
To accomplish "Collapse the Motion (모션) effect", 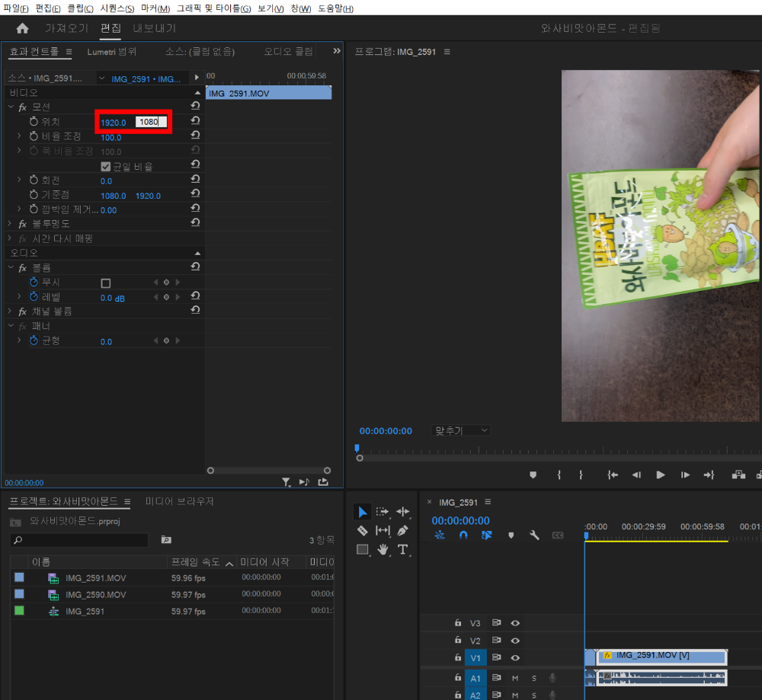I will [11, 107].
